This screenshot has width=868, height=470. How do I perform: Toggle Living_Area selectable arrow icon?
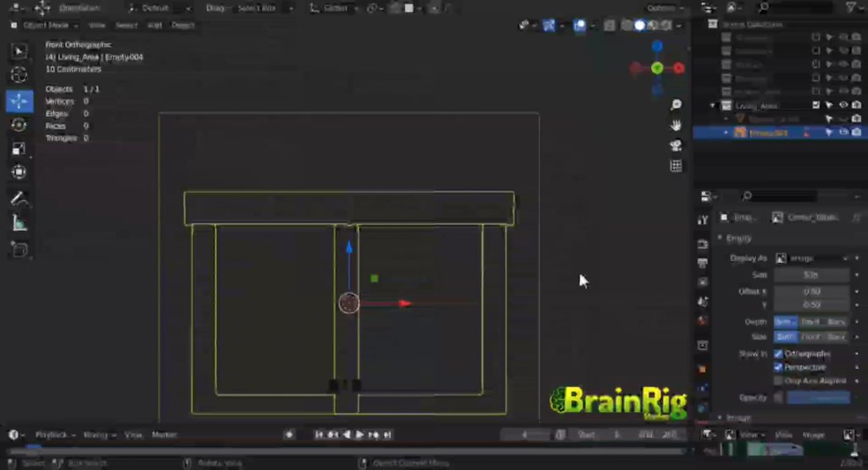pyautogui.click(x=829, y=105)
